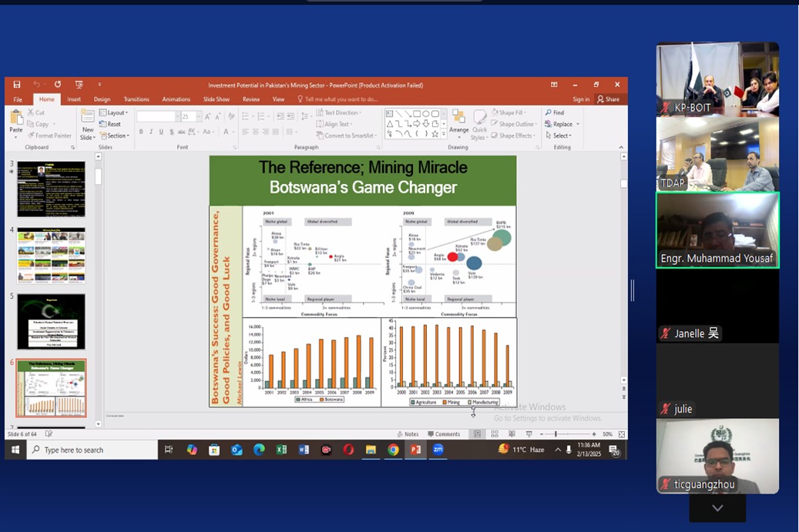Click the Share button

pyautogui.click(x=609, y=99)
